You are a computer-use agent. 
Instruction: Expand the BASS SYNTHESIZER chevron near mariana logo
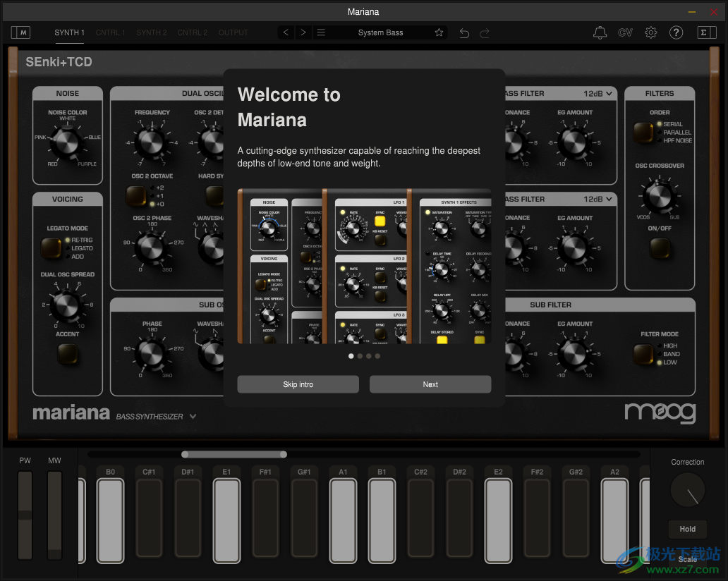[192, 416]
